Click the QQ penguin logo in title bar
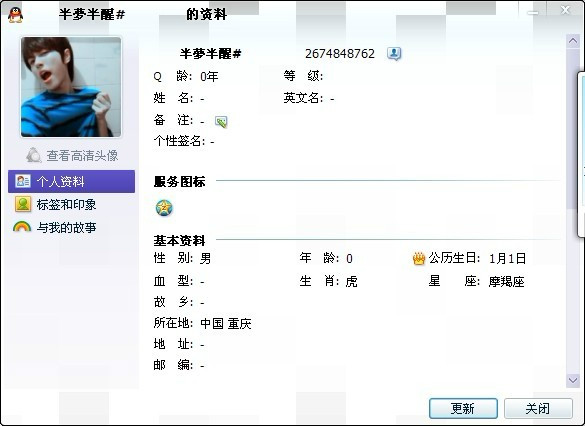585x426 pixels. pos(15,15)
